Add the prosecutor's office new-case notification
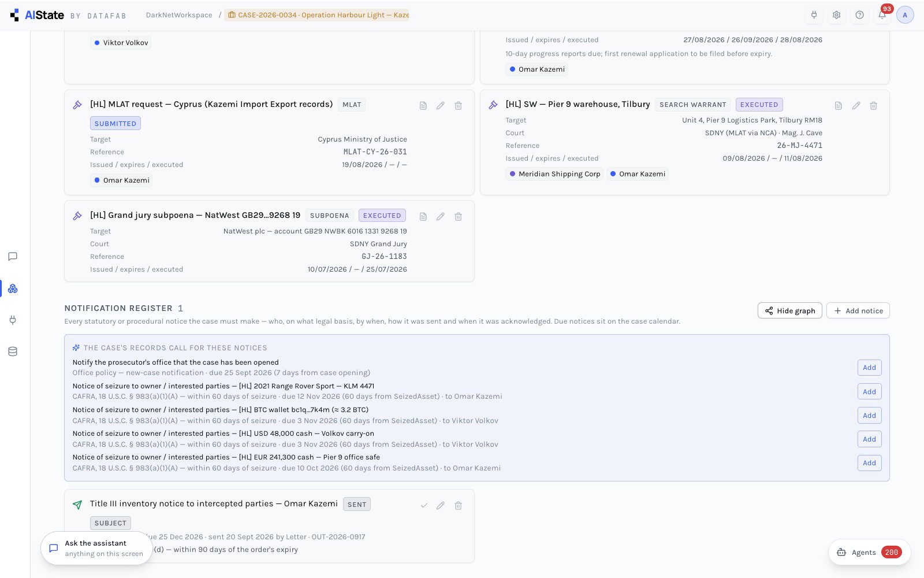Viewport: 924px width, 578px height. click(870, 368)
